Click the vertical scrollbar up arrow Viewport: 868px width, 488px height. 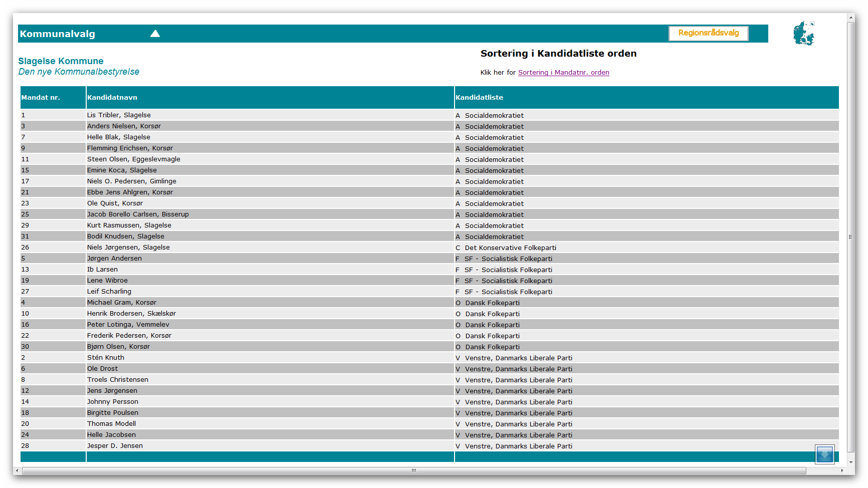[x=850, y=18]
